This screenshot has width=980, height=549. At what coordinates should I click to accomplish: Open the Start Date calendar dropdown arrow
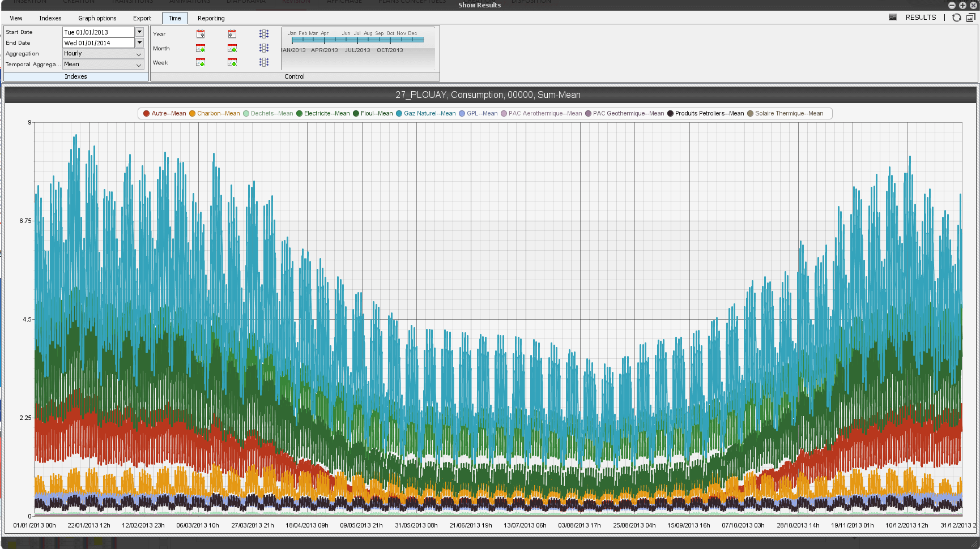[139, 32]
